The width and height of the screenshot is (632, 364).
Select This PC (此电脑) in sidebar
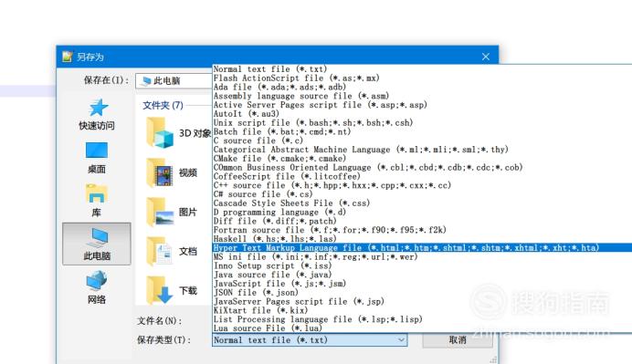click(x=97, y=244)
